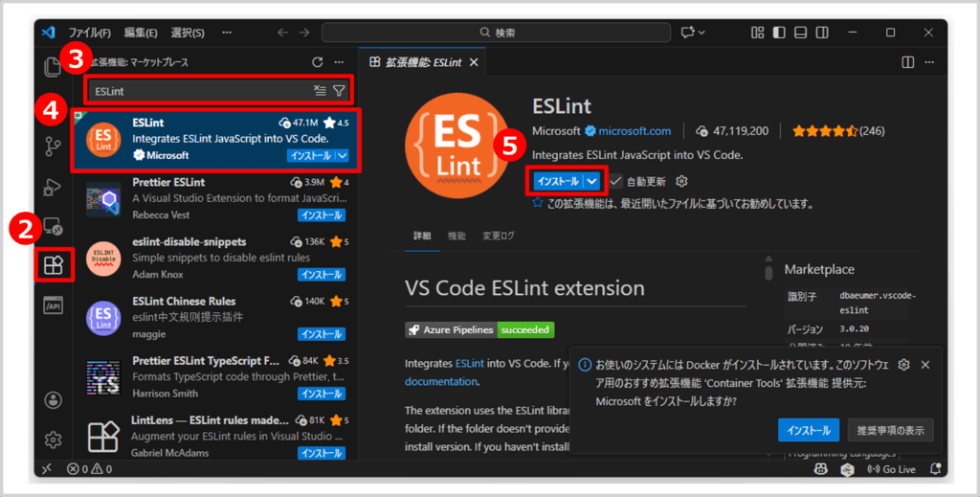Open the ESLint link in description
Image resolution: width=980 pixels, height=497 pixels.
coord(469,363)
